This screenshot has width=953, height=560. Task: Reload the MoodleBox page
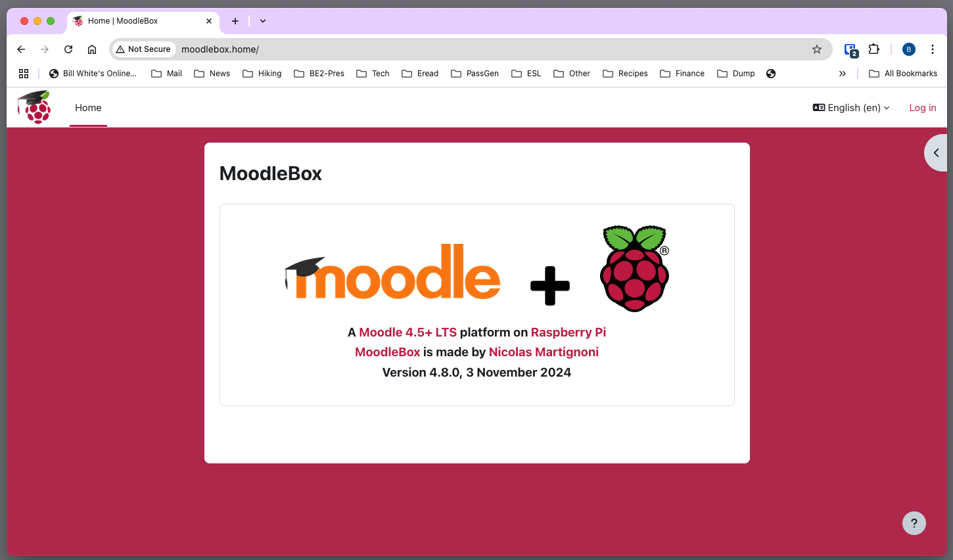(68, 49)
